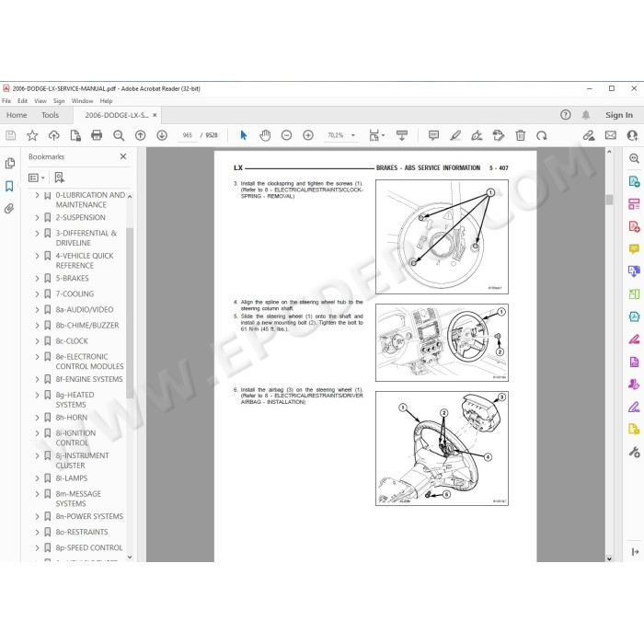This screenshot has width=644, height=644.
Task: Open Export PDF tool in right pane
Action: point(634,181)
